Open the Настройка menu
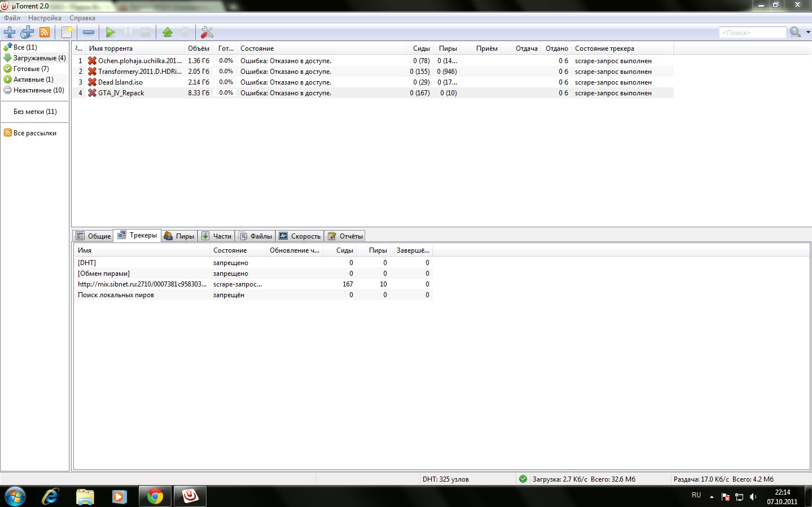Screen dimensions: 812x507 [45, 17]
